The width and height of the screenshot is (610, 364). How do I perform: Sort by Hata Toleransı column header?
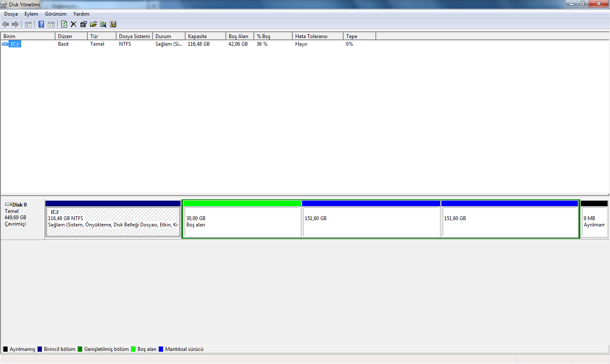pyautogui.click(x=318, y=36)
